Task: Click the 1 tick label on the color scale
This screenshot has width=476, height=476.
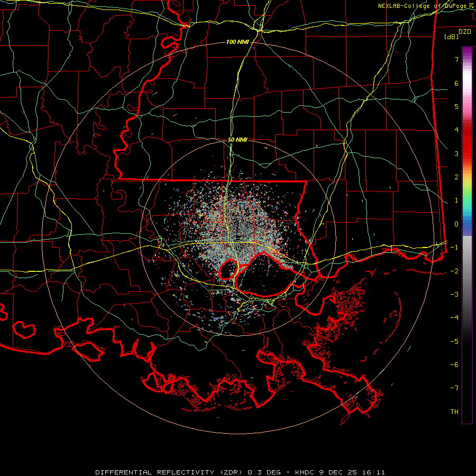Action: (456, 200)
